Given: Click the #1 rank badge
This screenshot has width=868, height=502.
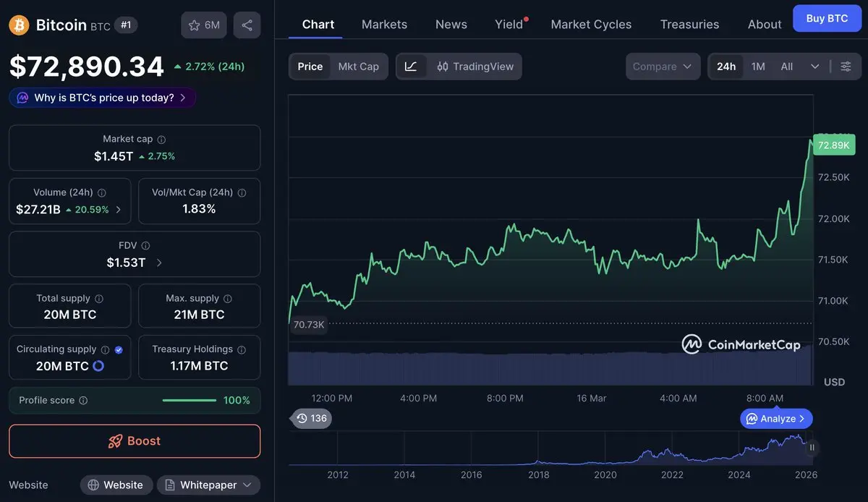Looking at the screenshot, I should click(x=126, y=25).
